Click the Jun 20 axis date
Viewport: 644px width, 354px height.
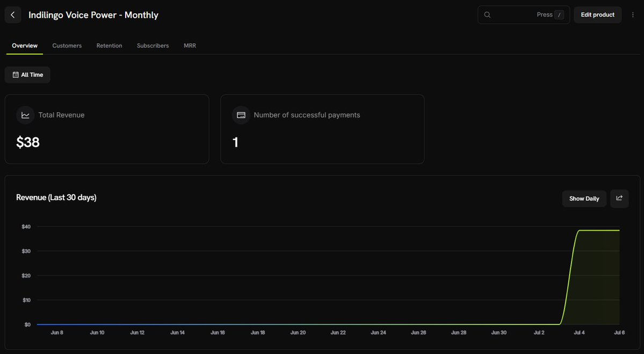298,333
